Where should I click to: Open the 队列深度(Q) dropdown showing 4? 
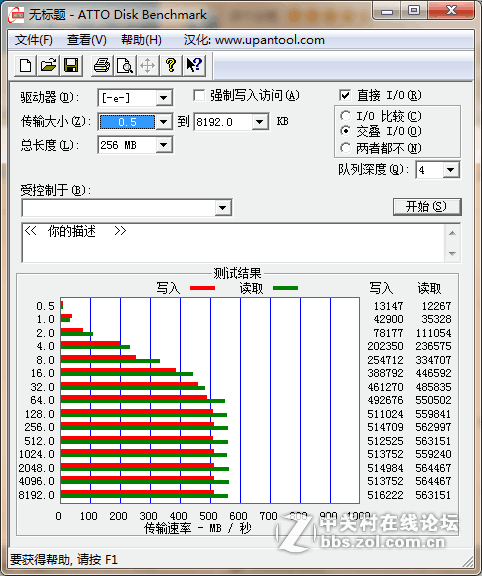(450, 170)
